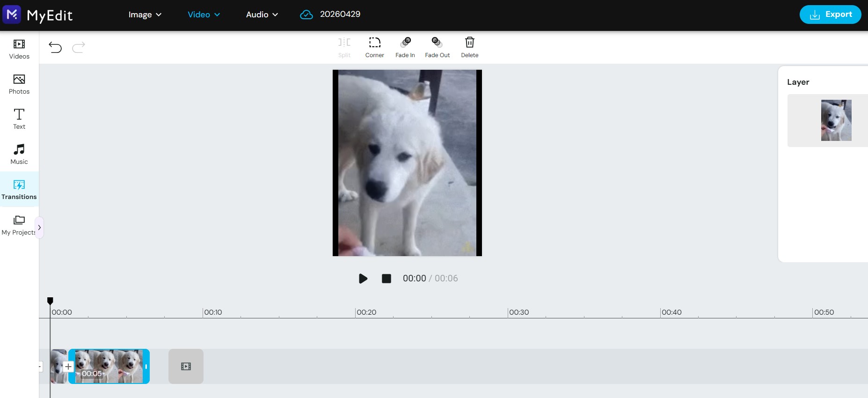Click the 00:30 timeline mark
The height and width of the screenshot is (398, 868).
click(x=519, y=312)
